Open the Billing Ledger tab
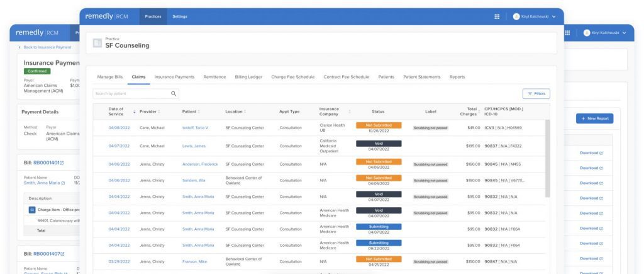644x274 pixels. (x=248, y=77)
